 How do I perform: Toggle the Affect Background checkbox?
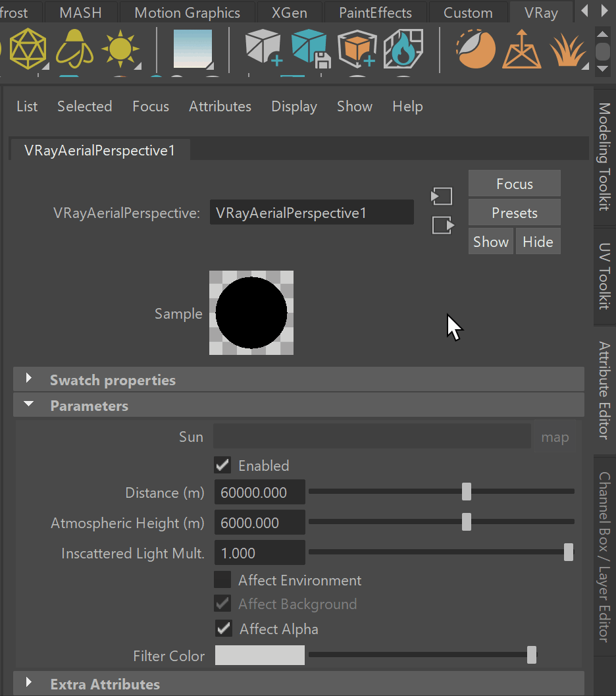coord(222,604)
